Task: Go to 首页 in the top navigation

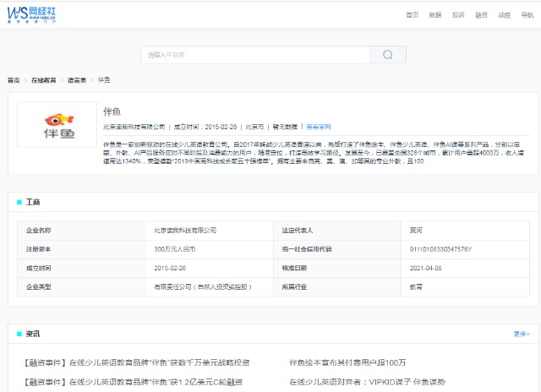Action: click(x=412, y=15)
